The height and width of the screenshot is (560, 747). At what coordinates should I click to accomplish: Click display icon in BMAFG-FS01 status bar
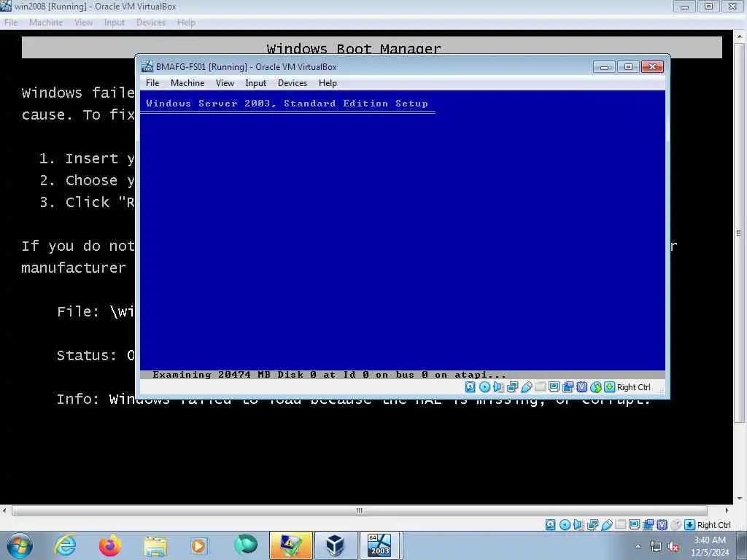point(554,387)
